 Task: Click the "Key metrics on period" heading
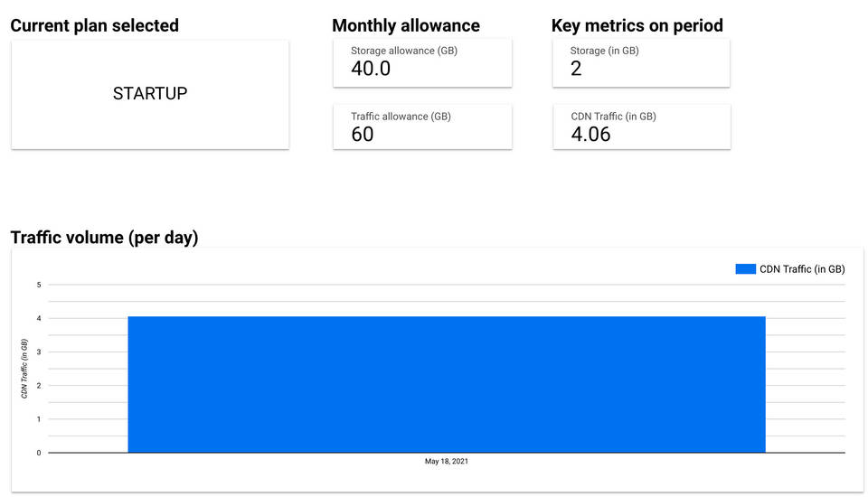point(637,25)
